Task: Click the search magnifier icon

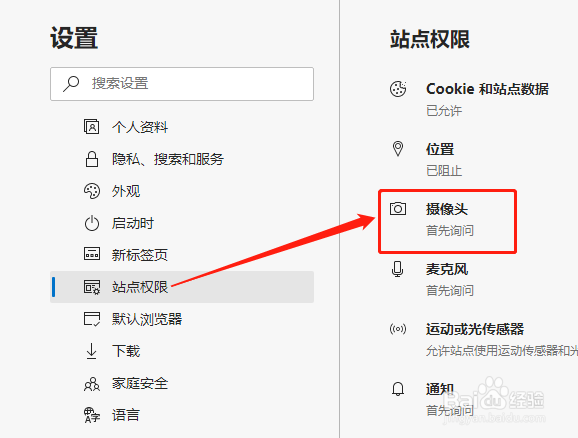Action: point(71,84)
